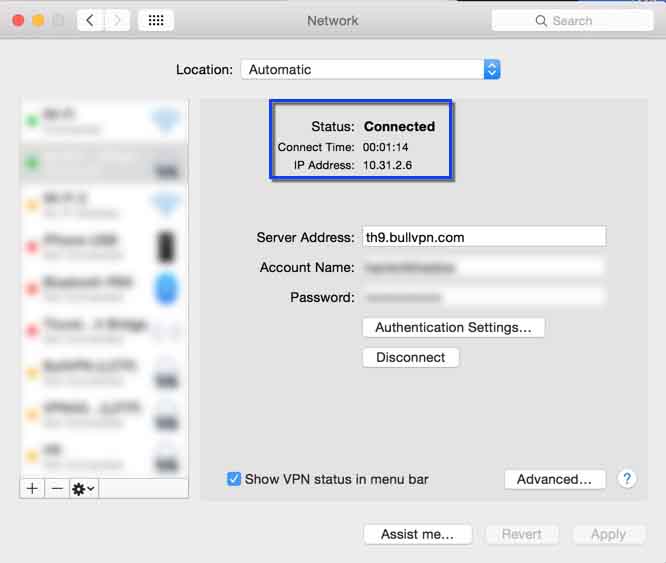Click the Apply button
Viewport: 666px width, 563px height.
[609, 534]
